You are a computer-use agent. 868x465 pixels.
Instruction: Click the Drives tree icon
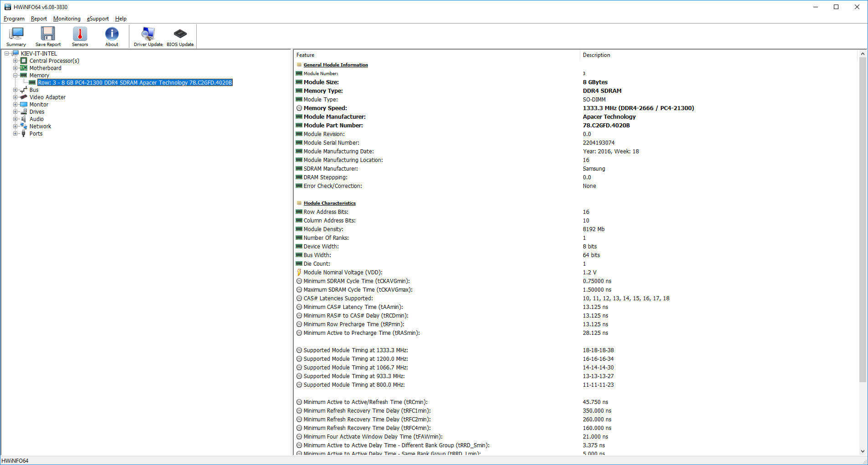pyautogui.click(x=24, y=111)
